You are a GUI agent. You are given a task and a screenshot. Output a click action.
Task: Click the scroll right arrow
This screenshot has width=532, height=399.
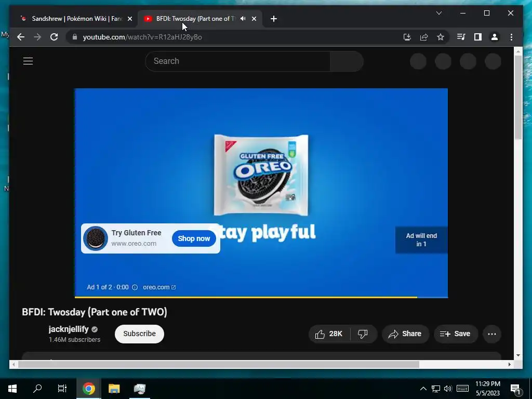[509, 364]
